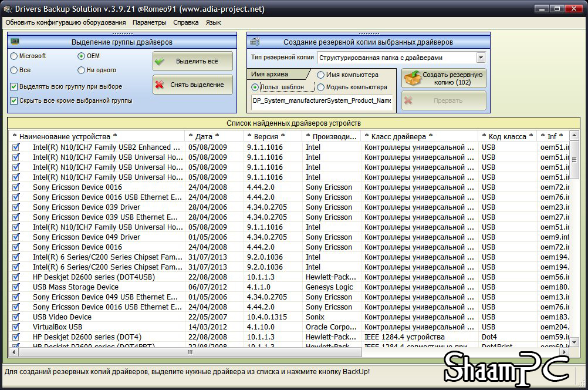This screenshot has height=390, width=588.
Task: Click the Genesys Logic manufacturer cell
Action: tap(329, 287)
